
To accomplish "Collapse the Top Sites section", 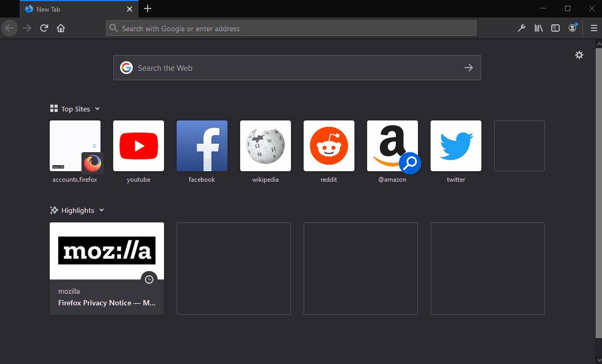I will [x=98, y=109].
